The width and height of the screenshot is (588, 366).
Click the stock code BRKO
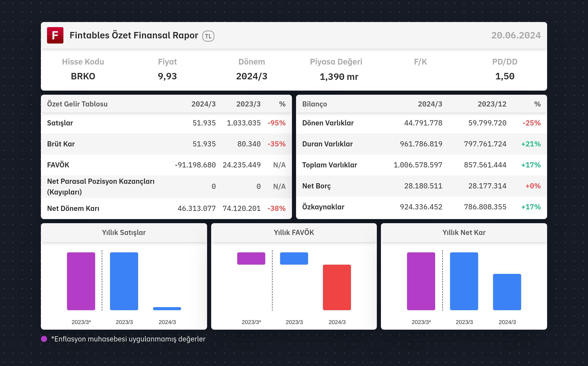point(83,76)
